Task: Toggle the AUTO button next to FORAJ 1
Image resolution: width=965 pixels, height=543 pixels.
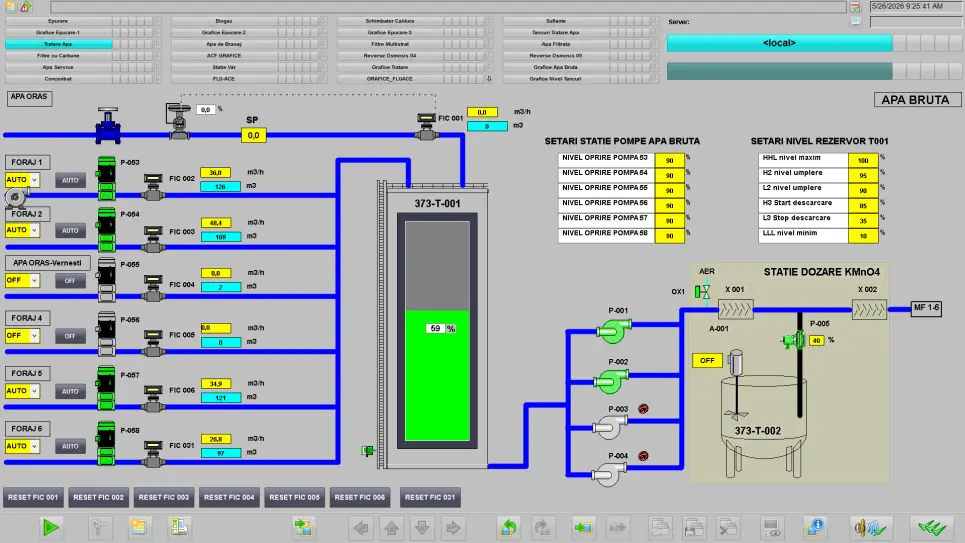Action: click(70, 180)
